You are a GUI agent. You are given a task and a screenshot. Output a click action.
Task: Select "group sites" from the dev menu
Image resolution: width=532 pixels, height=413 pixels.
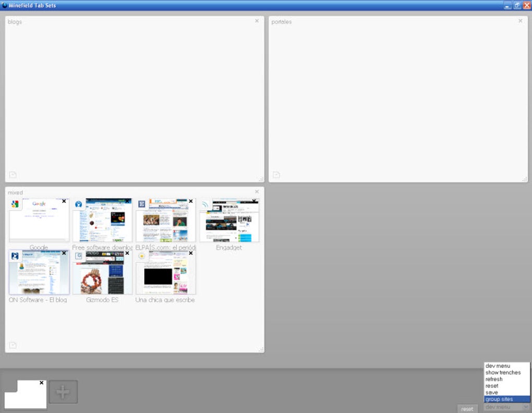click(x=499, y=399)
